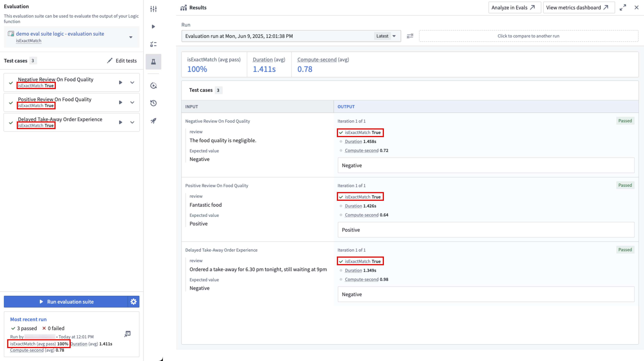Open the evaluation suite settings gear
Image resolution: width=644 pixels, height=361 pixels.
[x=134, y=302]
